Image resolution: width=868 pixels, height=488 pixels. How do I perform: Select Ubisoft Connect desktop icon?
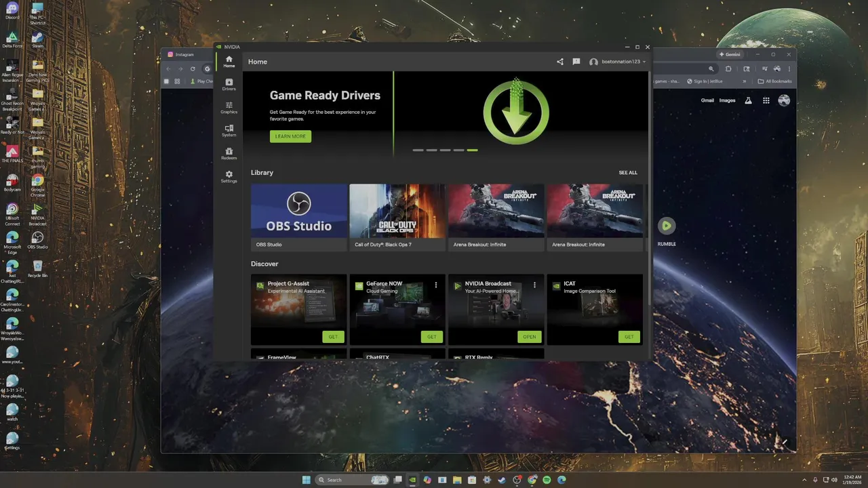coord(12,214)
